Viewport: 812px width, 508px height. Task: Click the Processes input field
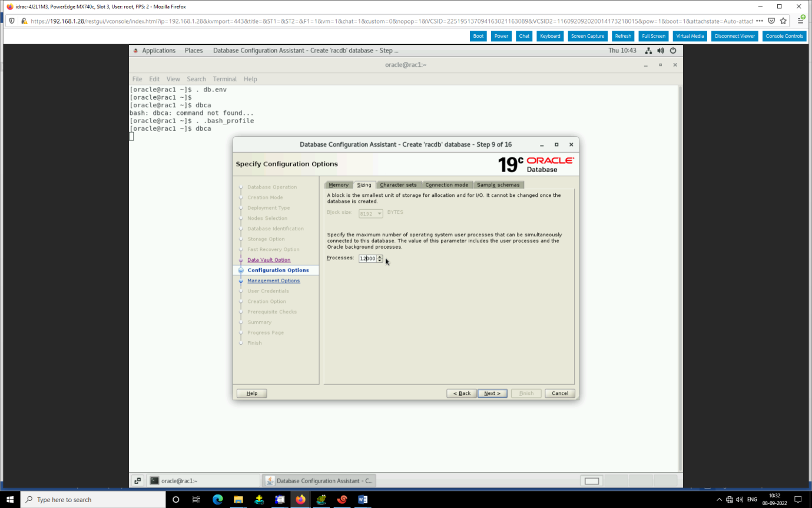pyautogui.click(x=368, y=259)
